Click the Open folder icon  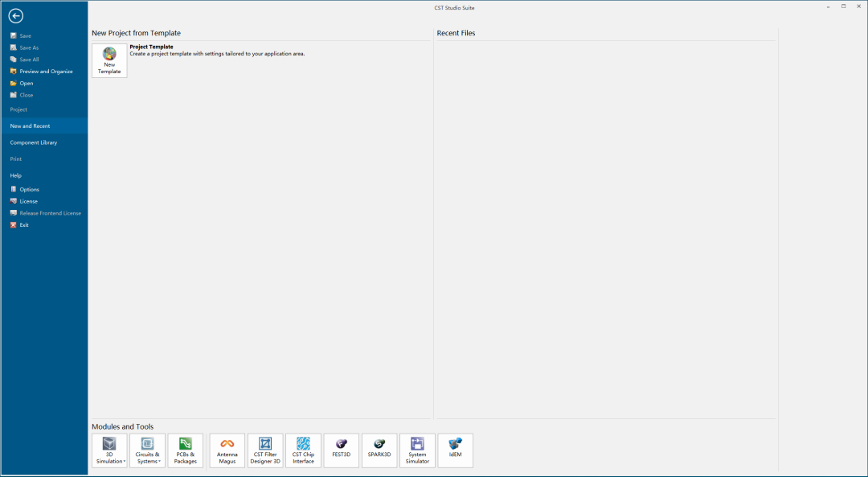pyautogui.click(x=14, y=83)
